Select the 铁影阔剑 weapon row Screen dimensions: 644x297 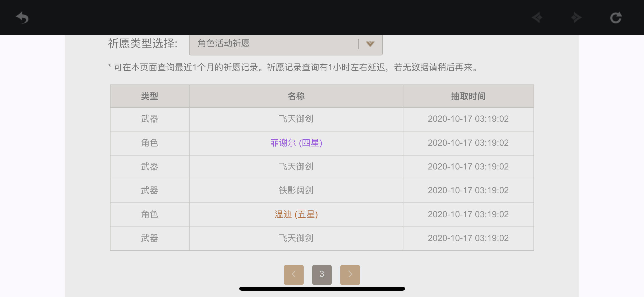[x=296, y=190]
